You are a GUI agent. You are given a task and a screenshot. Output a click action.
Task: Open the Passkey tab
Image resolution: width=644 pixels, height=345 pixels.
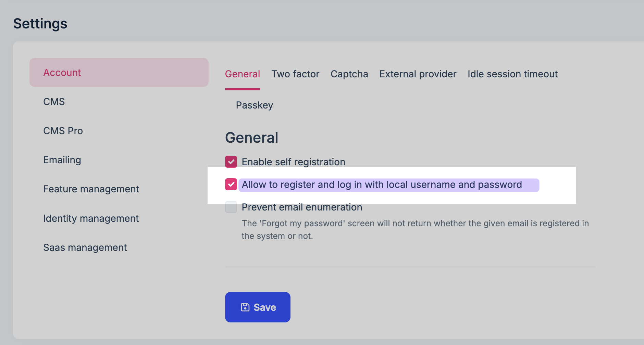[255, 105]
